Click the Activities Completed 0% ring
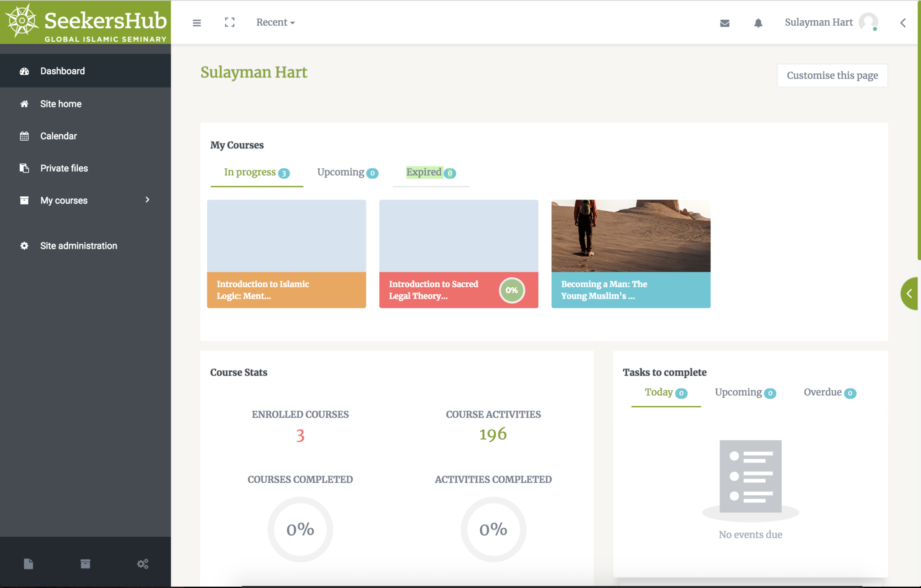This screenshot has width=921, height=588. tap(493, 530)
